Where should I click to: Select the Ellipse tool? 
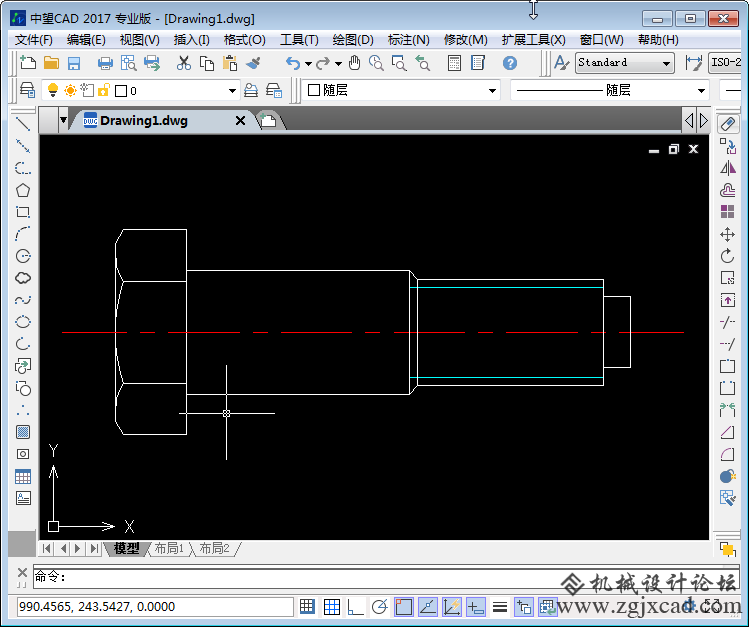pos(23,322)
